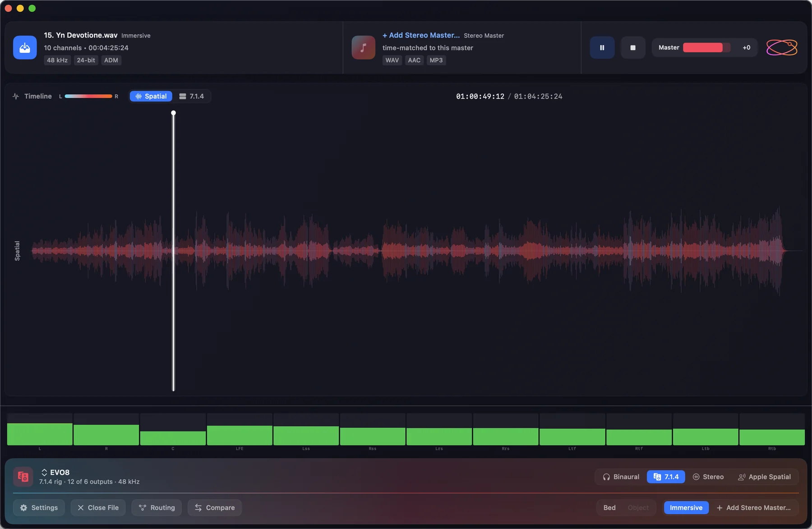Select the MP3 format tag

click(x=436, y=60)
